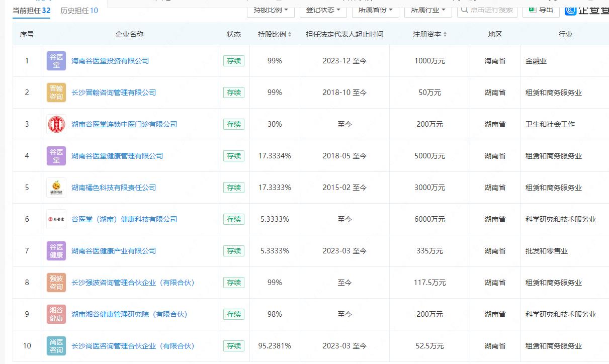609x364 pixels.
Task: Open the 持股比例 filter dropdown
Action: pyautogui.click(x=271, y=10)
